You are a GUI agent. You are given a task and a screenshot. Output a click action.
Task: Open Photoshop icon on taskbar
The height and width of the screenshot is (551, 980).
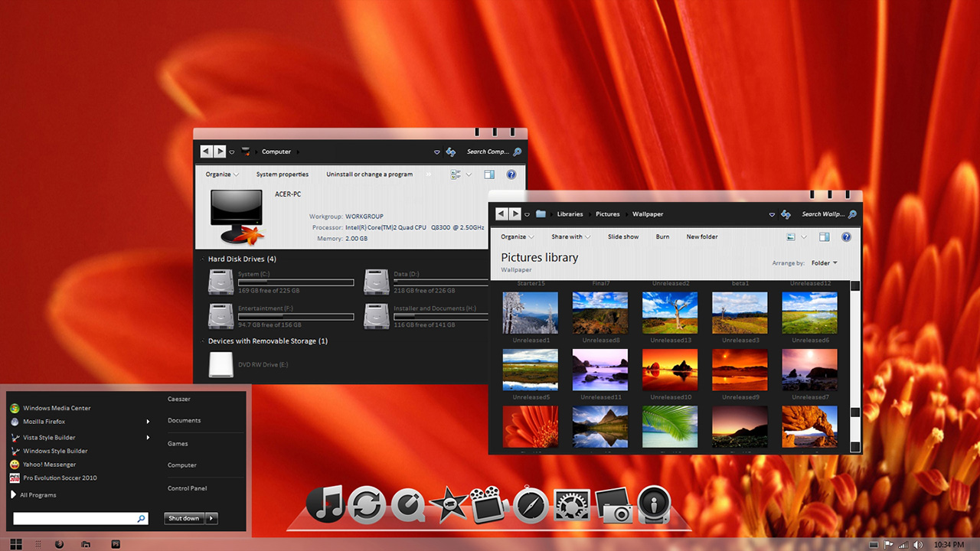click(x=116, y=544)
